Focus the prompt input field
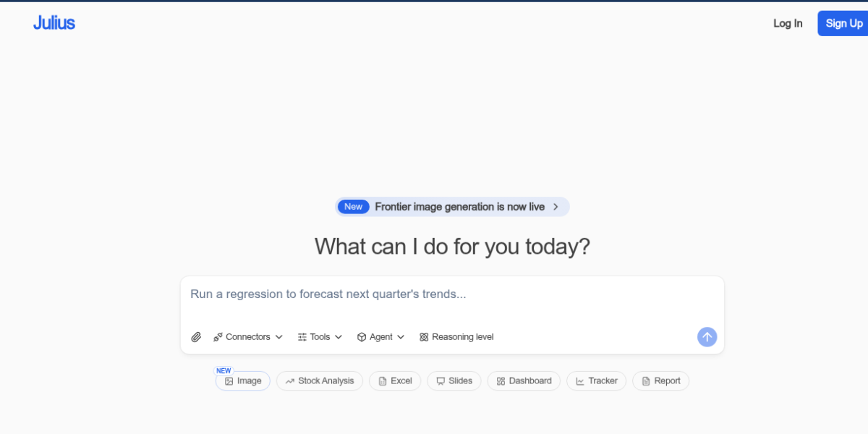The width and height of the screenshot is (868, 434). click(x=452, y=294)
